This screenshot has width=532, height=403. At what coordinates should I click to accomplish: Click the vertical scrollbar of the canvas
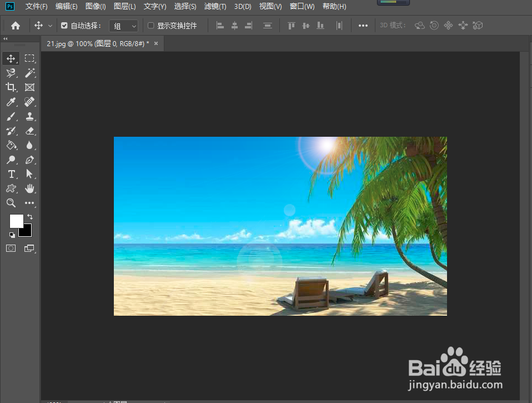524,226
